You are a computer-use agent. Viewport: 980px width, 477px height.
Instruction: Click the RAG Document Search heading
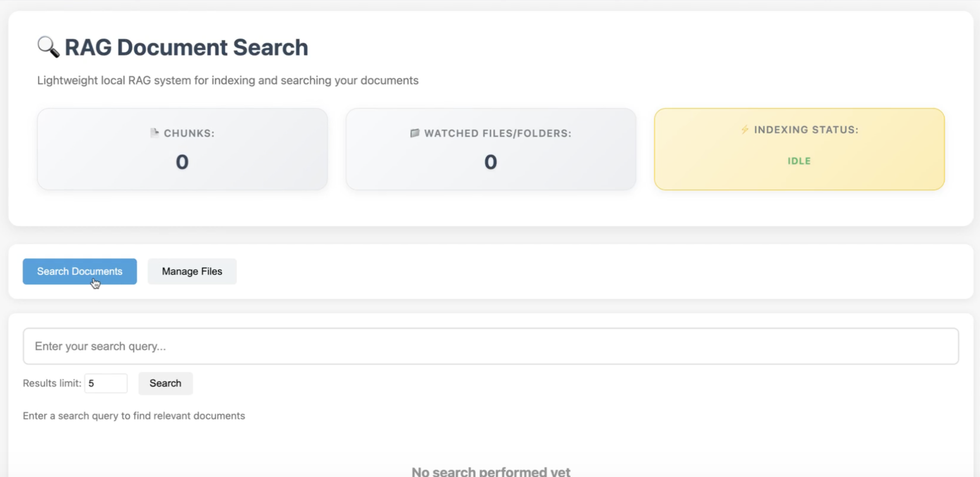coord(186,47)
